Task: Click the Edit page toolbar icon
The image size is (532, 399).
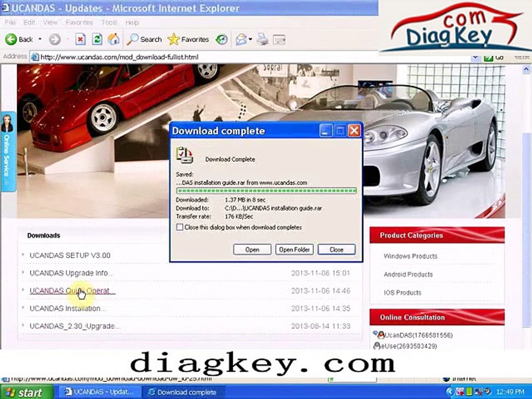Action: pyautogui.click(x=279, y=39)
